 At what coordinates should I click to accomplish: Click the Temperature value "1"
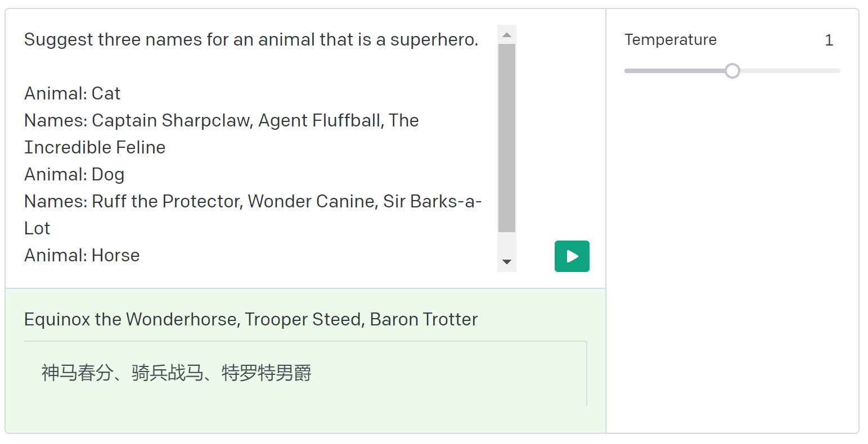pos(829,40)
